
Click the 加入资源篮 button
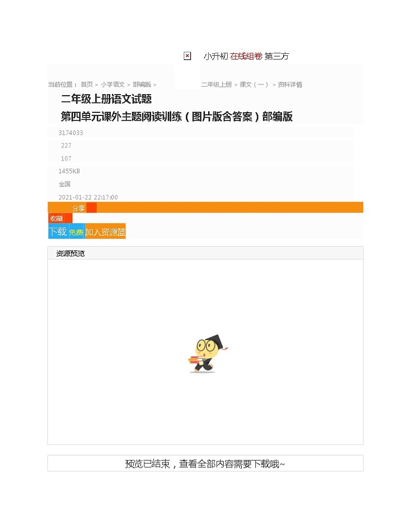tap(105, 231)
